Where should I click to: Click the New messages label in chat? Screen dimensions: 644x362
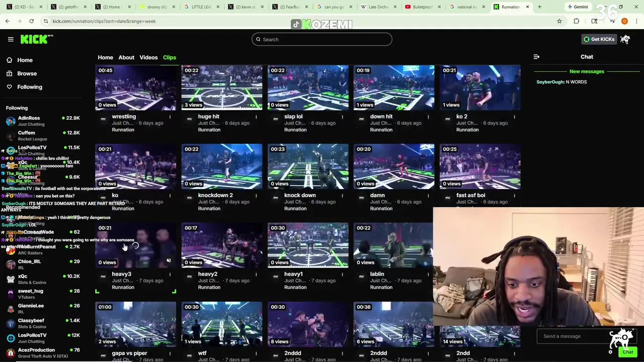pyautogui.click(x=587, y=71)
